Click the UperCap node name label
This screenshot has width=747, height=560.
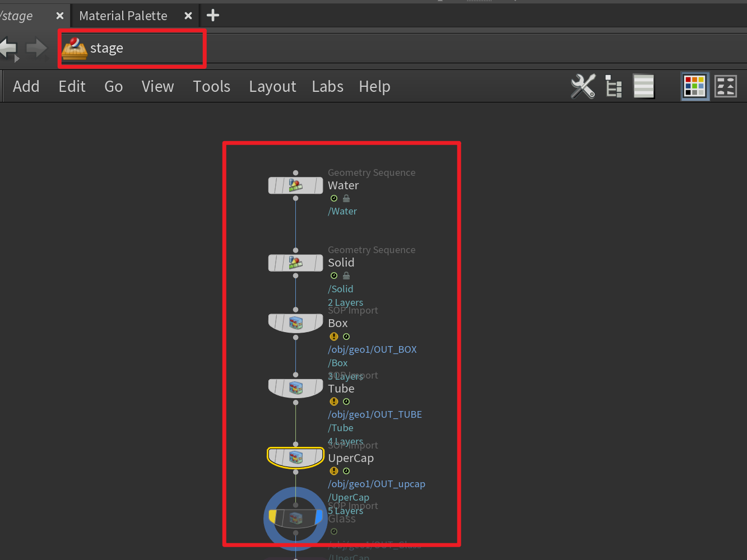[x=351, y=458]
